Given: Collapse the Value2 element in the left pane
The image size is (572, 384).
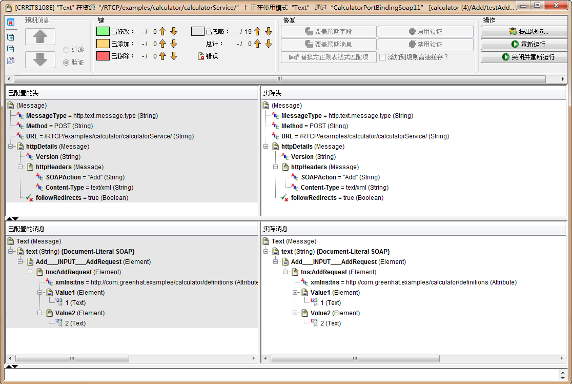Looking at the screenshot, I should coord(40,313).
